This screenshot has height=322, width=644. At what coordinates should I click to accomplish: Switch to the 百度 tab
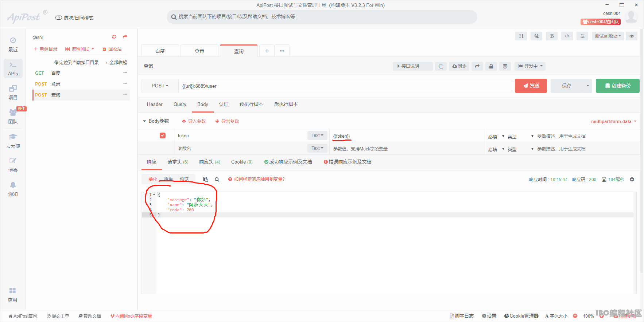(x=160, y=51)
